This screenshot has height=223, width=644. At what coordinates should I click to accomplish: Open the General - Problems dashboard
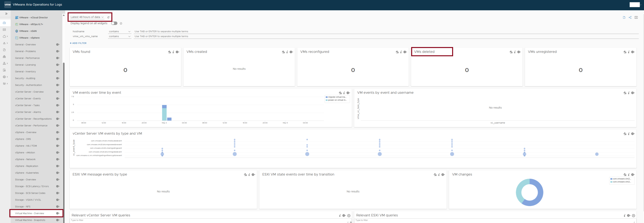pos(25,51)
